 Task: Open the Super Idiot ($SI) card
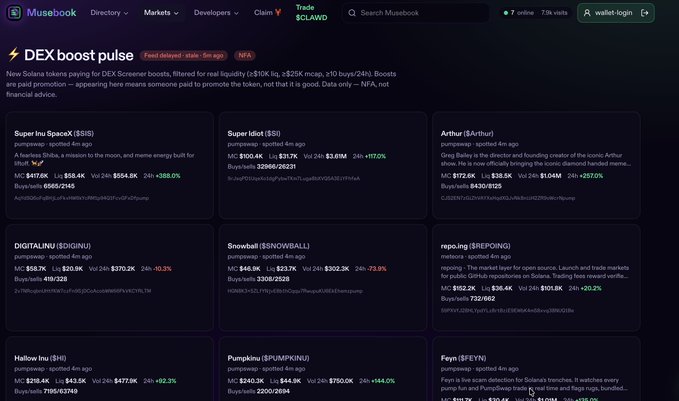(323, 165)
